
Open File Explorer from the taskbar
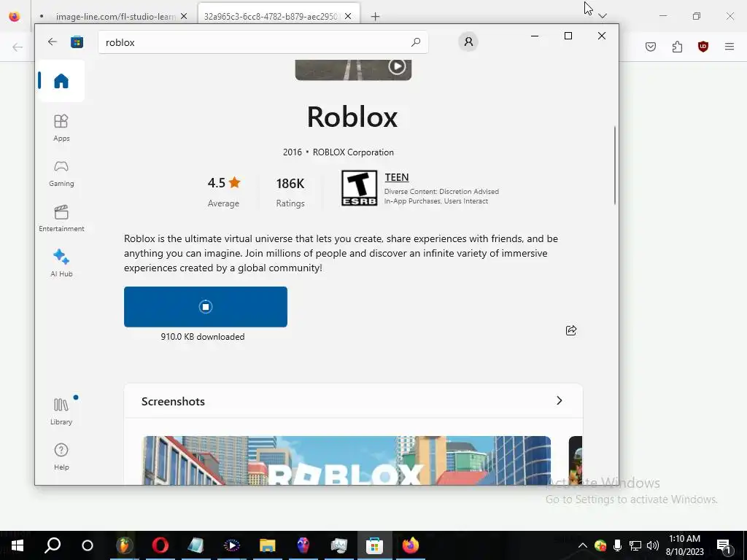267,545
